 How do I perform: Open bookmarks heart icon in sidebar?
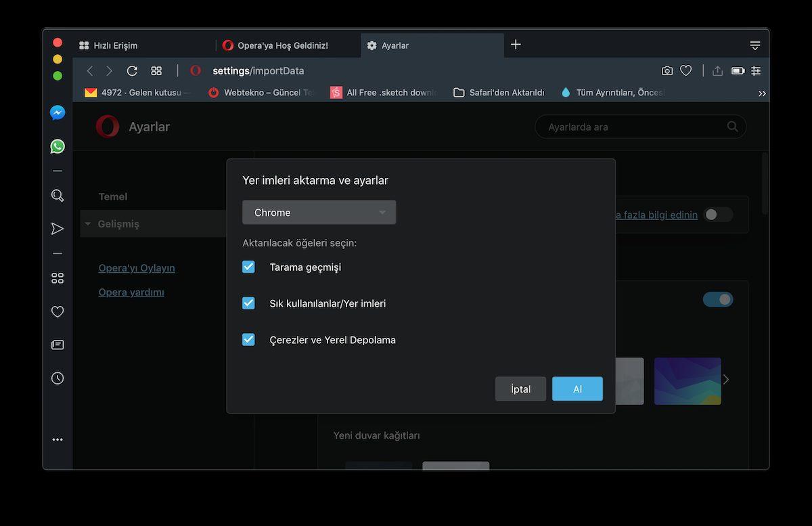click(x=58, y=311)
